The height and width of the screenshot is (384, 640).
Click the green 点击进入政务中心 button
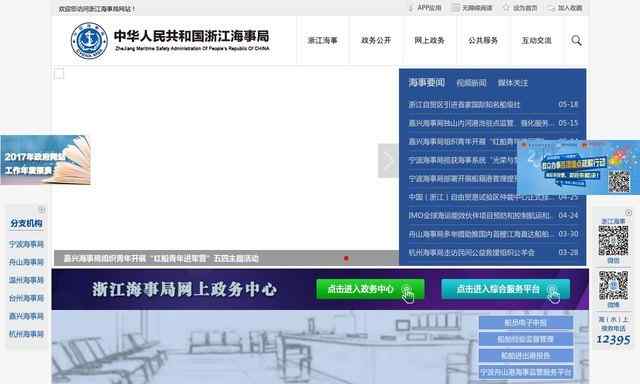coord(370,289)
